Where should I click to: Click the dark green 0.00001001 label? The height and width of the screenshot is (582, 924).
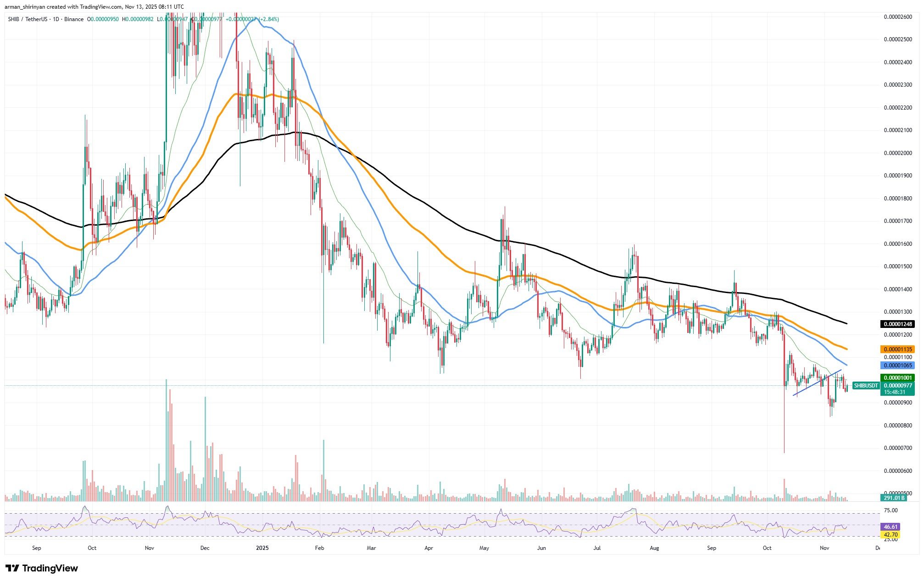tap(897, 378)
